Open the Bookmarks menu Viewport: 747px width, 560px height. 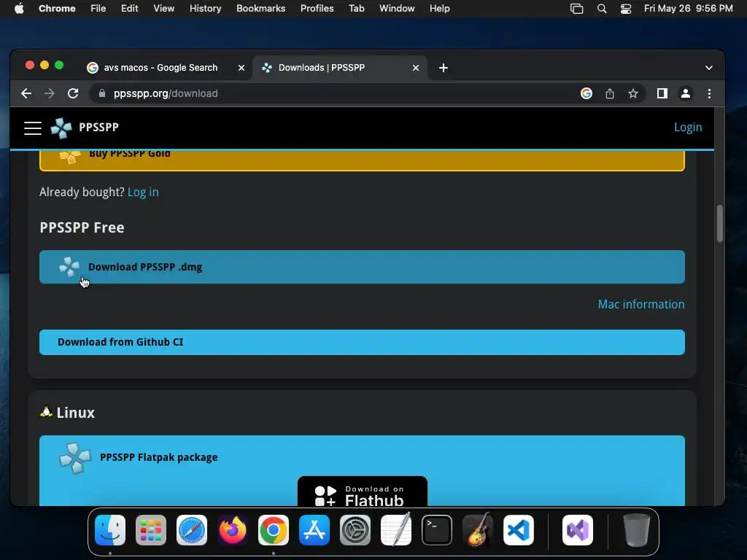click(260, 8)
